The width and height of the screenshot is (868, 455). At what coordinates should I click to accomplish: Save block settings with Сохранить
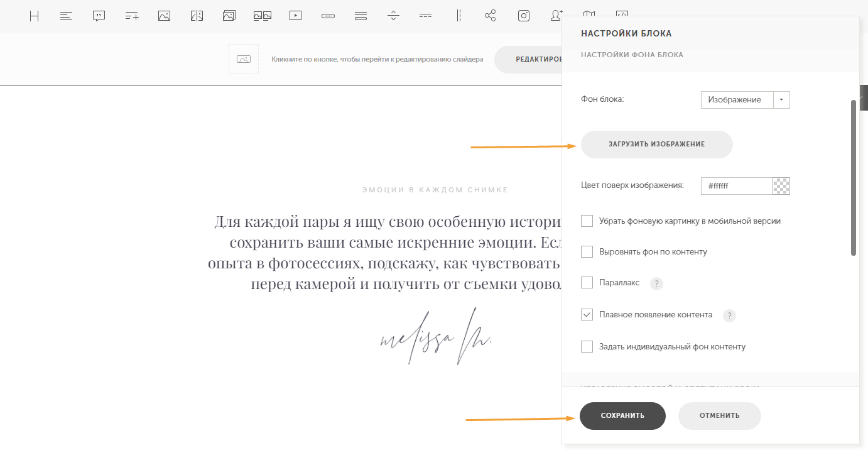622,416
